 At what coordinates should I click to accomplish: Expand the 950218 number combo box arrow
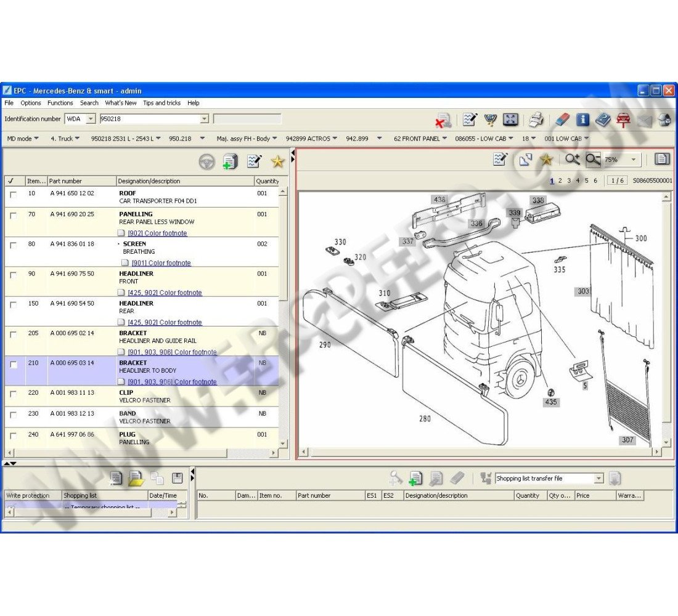[x=204, y=119]
